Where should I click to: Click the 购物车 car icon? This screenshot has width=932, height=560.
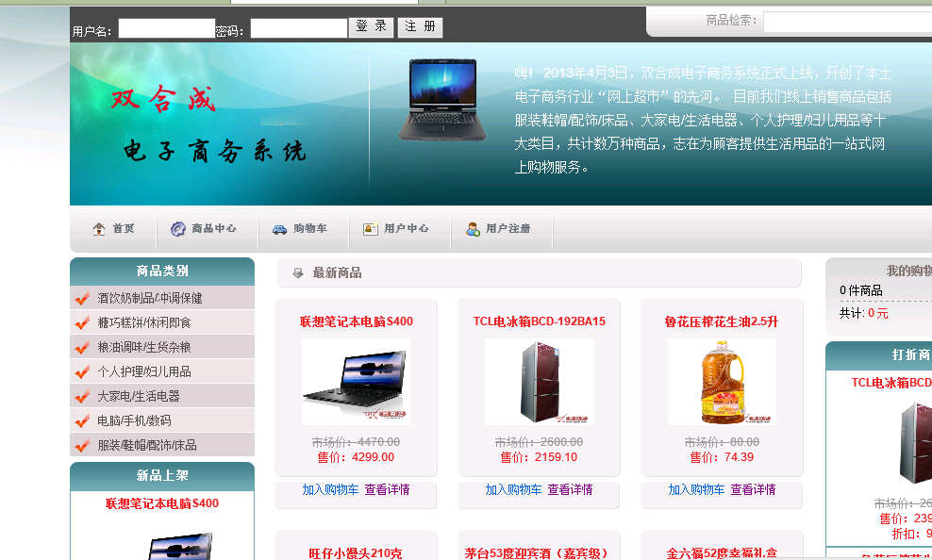(279, 229)
